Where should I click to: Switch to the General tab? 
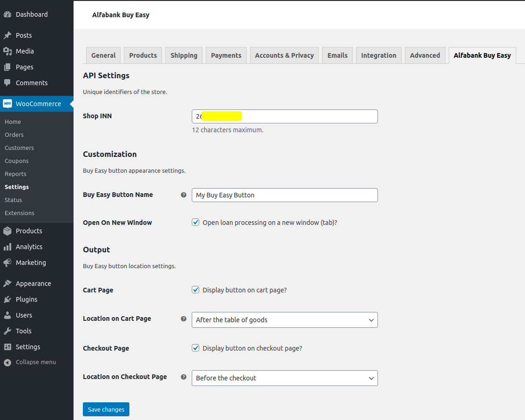pyautogui.click(x=103, y=55)
